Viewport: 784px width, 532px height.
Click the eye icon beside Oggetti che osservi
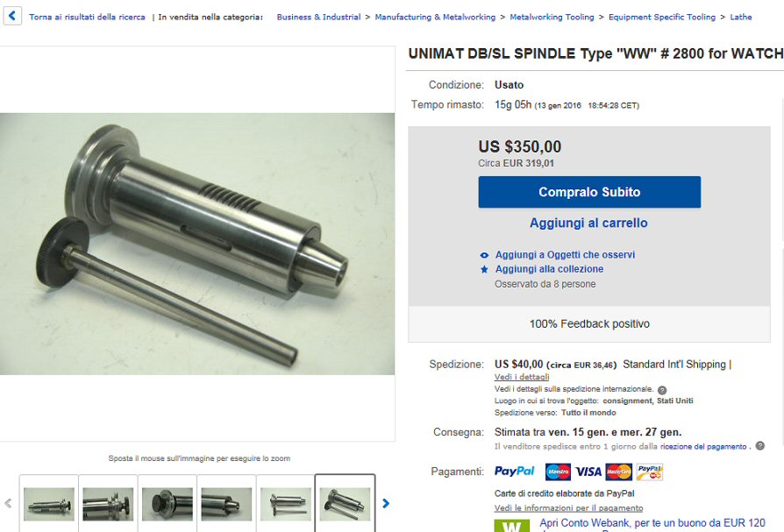tap(484, 255)
